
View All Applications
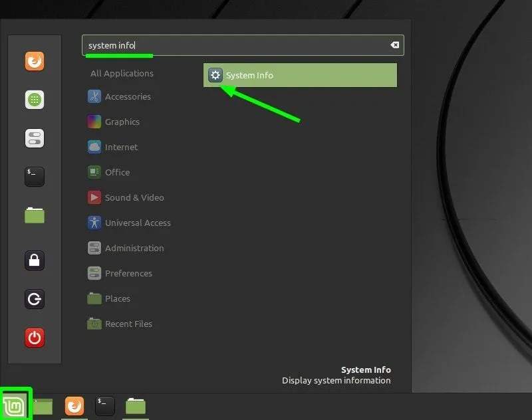(122, 73)
